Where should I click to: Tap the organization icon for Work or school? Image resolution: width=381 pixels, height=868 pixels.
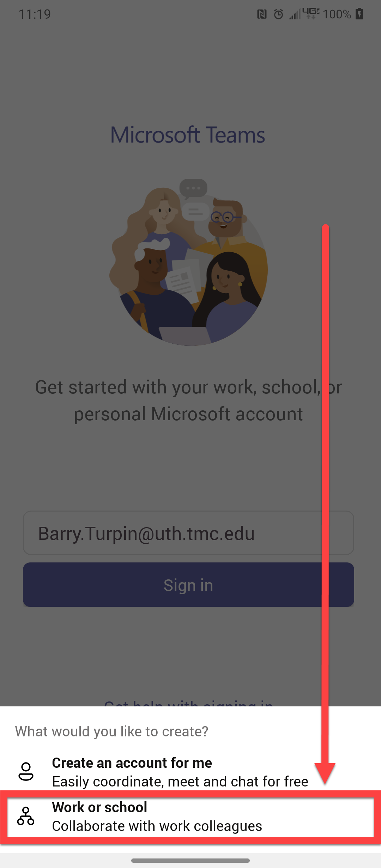coord(26,816)
